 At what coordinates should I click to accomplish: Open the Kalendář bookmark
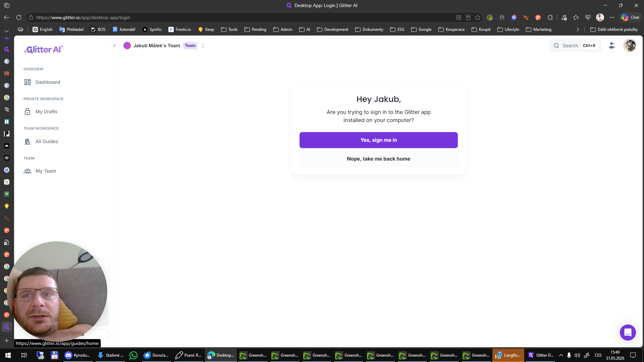124,29
